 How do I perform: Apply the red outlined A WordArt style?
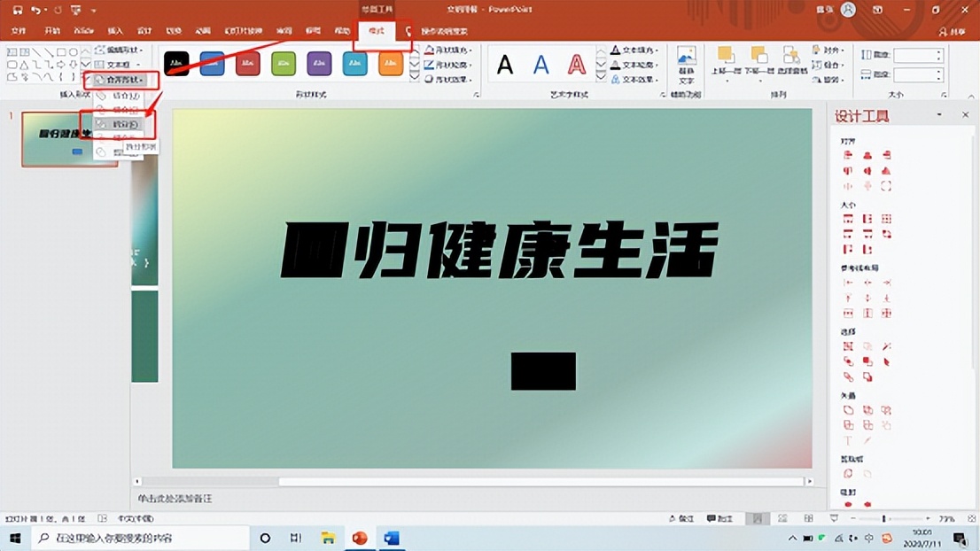coord(576,65)
